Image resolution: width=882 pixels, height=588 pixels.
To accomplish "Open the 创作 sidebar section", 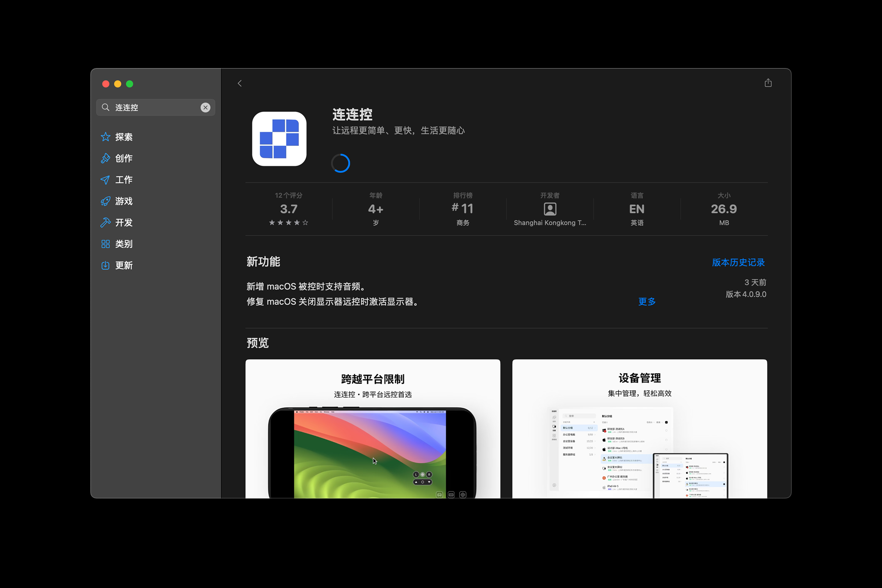I will (x=155, y=158).
